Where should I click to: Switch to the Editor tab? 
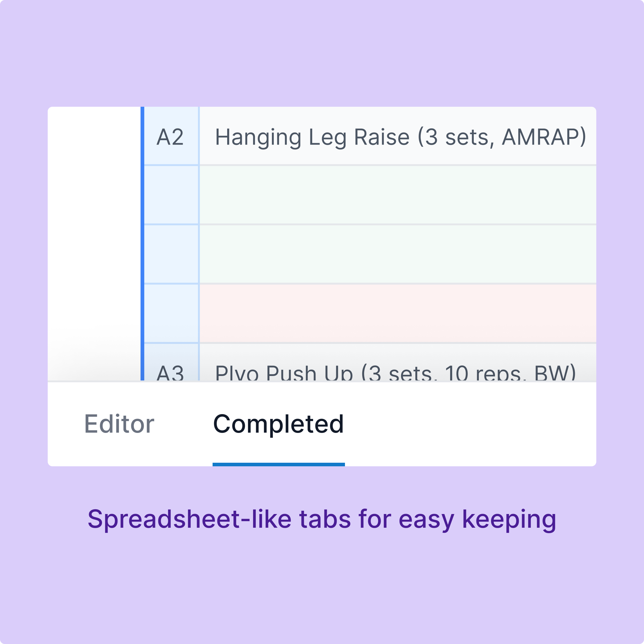point(119,424)
